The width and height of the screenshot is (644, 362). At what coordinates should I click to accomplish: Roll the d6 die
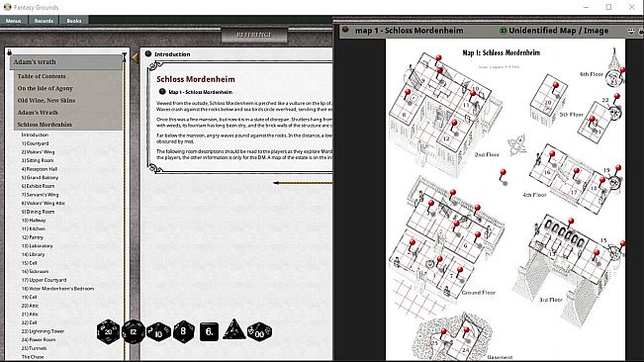[x=209, y=331]
